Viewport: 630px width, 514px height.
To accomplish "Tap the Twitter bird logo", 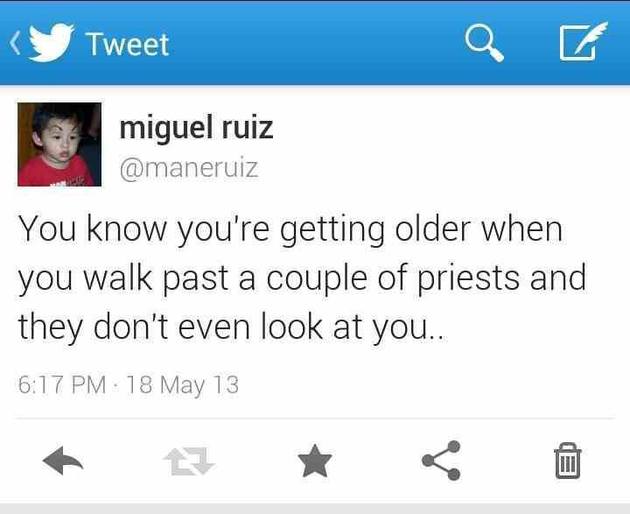I will (48, 43).
